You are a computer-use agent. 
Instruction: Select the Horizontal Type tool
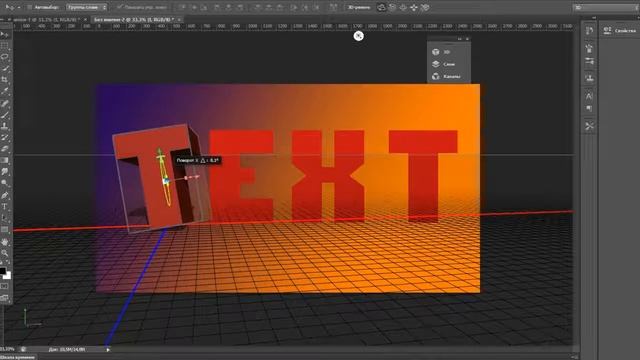point(4,207)
